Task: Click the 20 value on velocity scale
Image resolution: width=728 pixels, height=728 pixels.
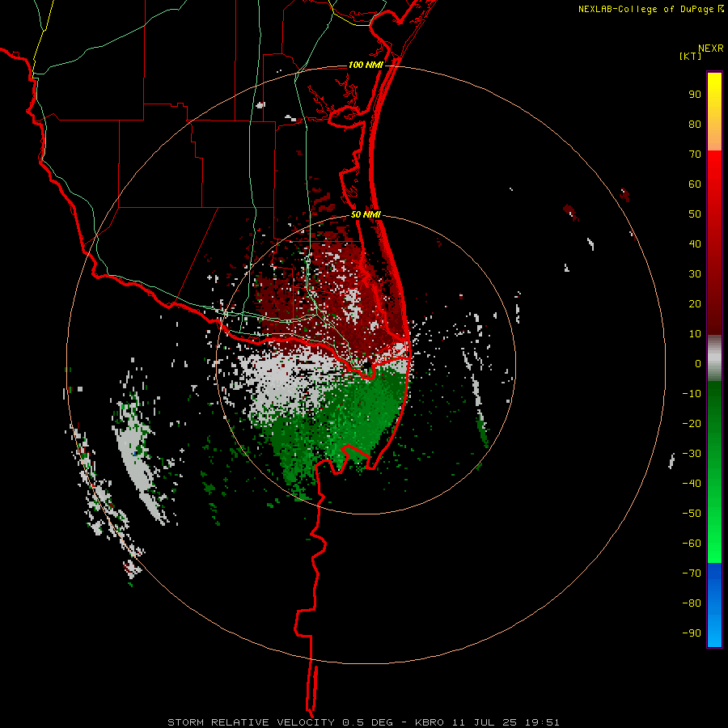Action: click(695, 304)
